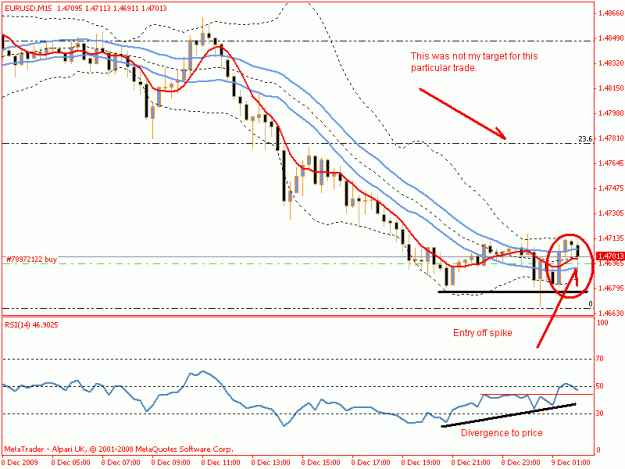Click the 1.47475 price axis label
This screenshot has width=625, height=469.
click(611, 188)
